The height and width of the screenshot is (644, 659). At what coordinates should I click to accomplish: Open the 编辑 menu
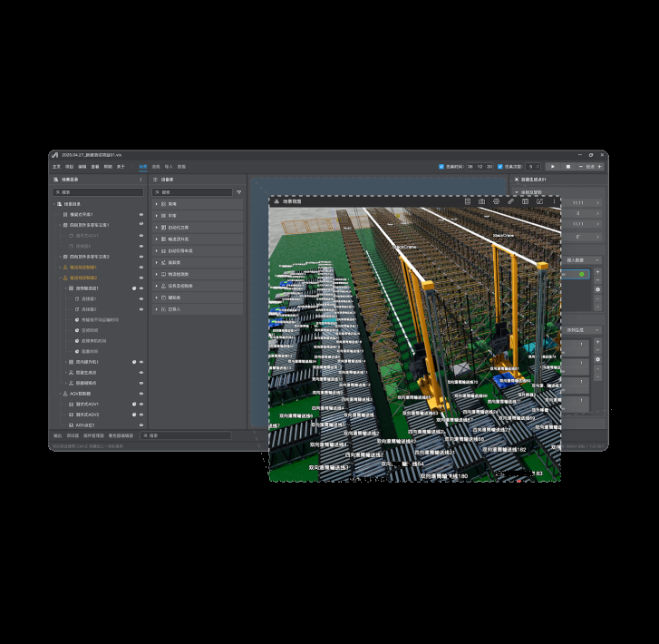[x=82, y=167]
